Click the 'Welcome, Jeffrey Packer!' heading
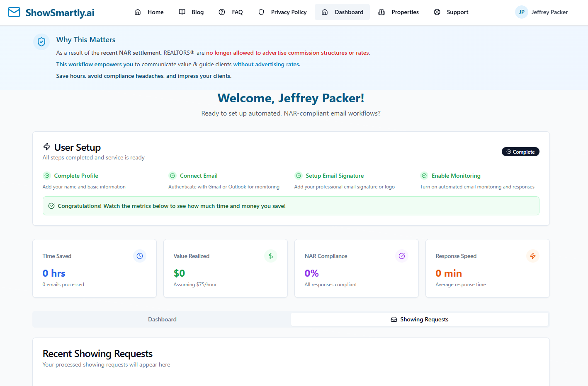588x386 pixels. [291, 98]
